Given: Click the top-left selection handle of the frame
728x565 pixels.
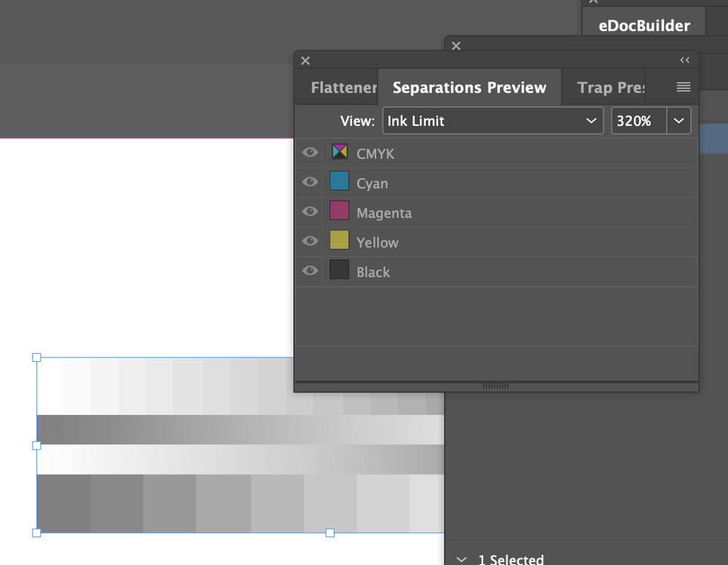Looking at the screenshot, I should pyautogui.click(x=36, y=357).
